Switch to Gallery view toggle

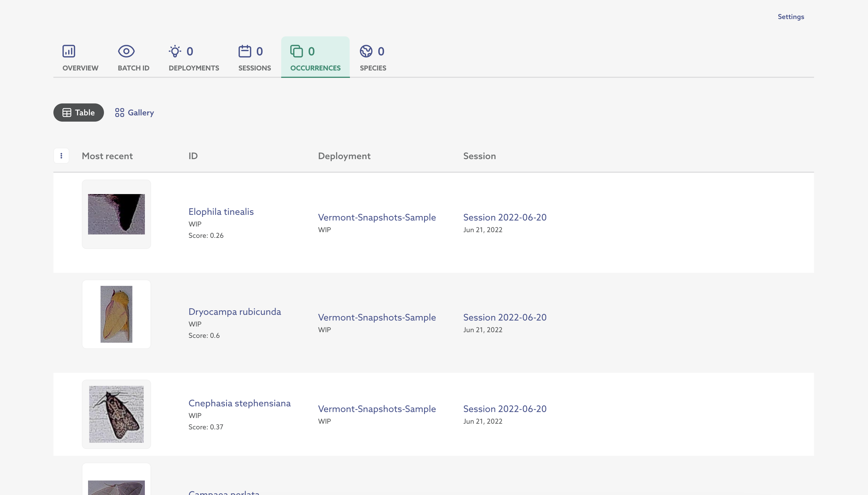point(135,113)
